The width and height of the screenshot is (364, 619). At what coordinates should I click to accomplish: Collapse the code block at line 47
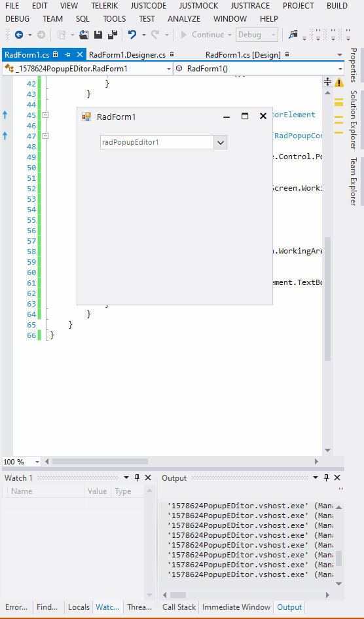(45, 136)
